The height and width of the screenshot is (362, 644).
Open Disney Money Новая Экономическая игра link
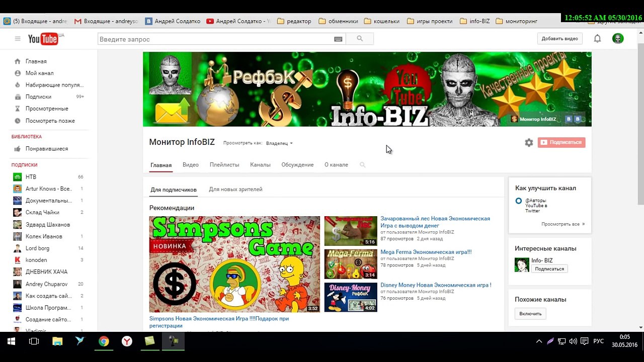click(x=436, y=285)
